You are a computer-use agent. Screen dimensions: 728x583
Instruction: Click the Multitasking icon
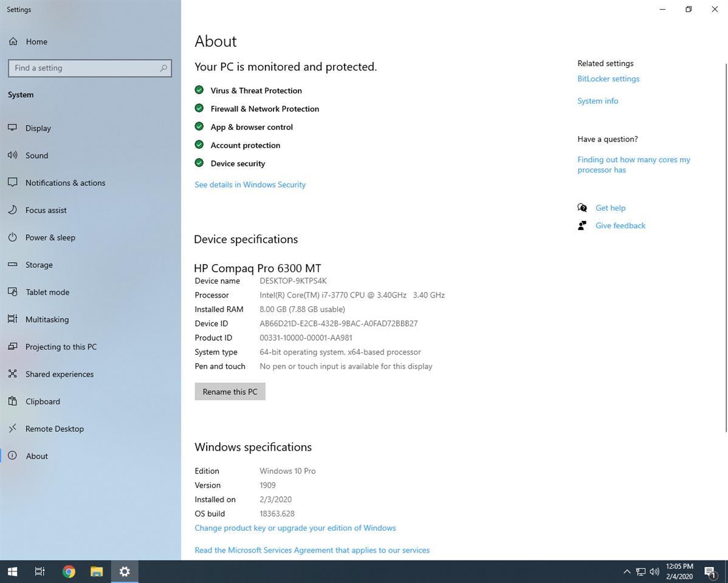pos(13,319)
